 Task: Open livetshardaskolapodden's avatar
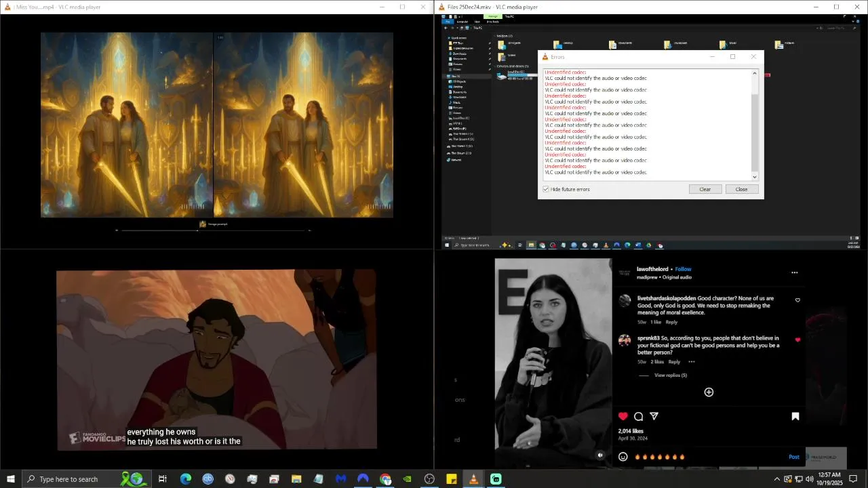point(625,300)
